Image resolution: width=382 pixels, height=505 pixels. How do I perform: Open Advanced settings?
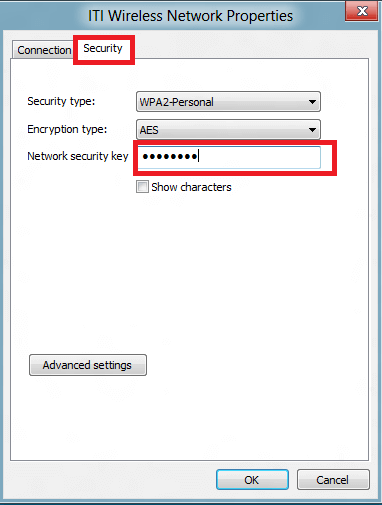point(88,365)
